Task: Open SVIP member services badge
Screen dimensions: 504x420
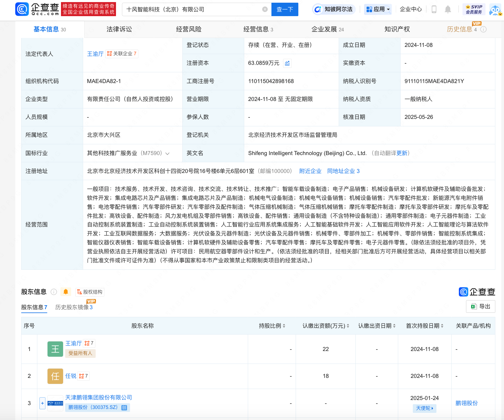Action: pos(474,9)
